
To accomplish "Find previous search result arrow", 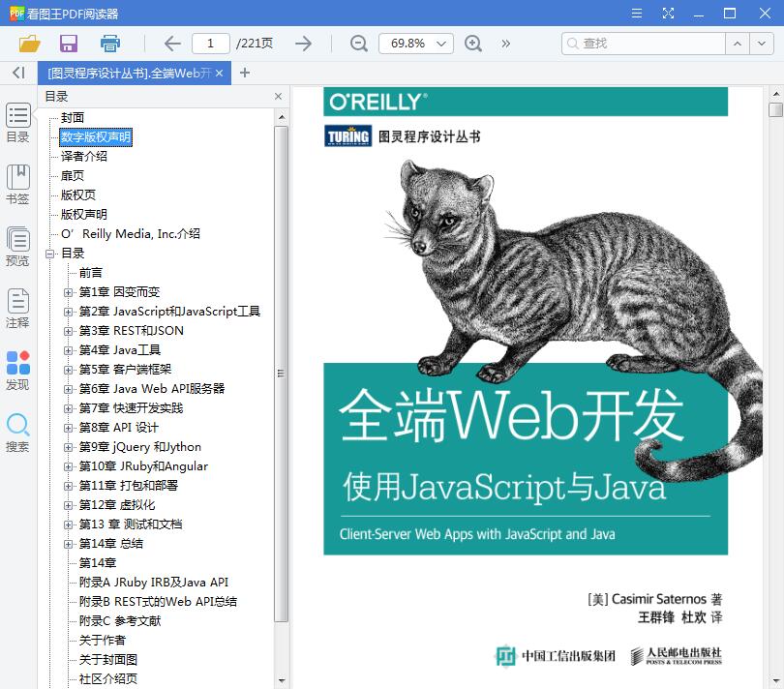I will pos(737,44).
